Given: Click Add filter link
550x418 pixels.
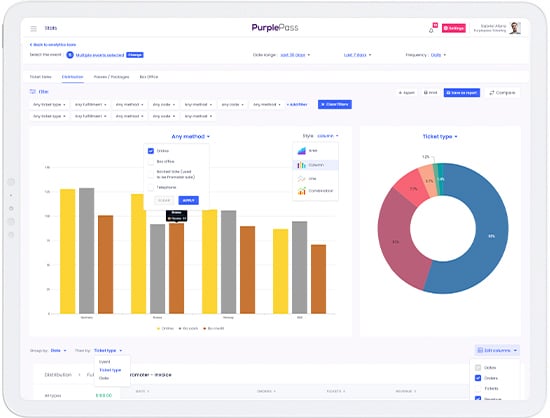Looking at the screenshot, I should 297,104.
